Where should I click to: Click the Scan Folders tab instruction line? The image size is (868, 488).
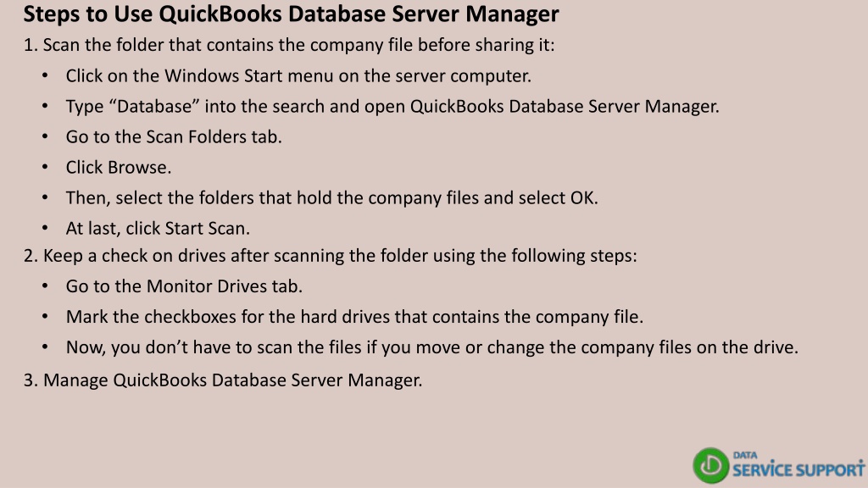pyautogui.click(x=174, y=136)
